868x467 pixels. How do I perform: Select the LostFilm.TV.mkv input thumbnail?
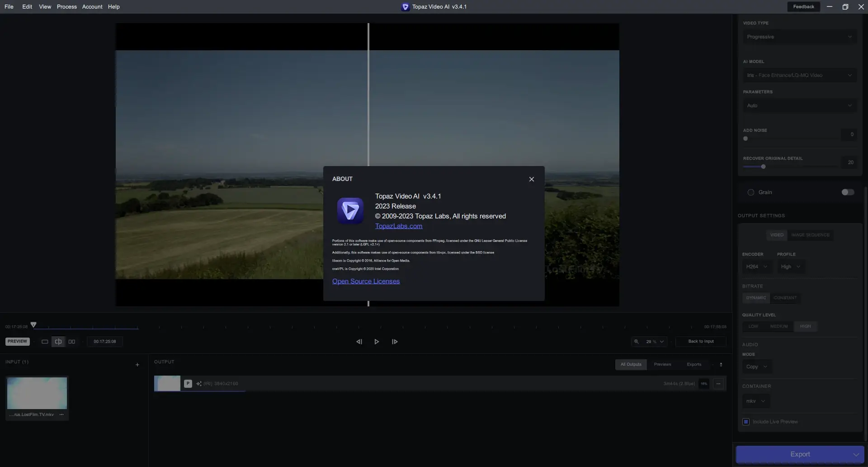(37, 393)
